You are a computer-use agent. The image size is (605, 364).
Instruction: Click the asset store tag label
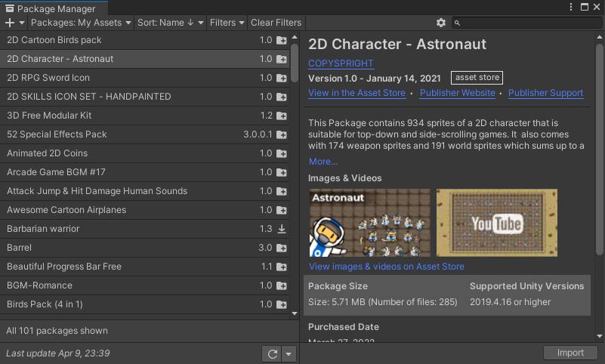477,78
